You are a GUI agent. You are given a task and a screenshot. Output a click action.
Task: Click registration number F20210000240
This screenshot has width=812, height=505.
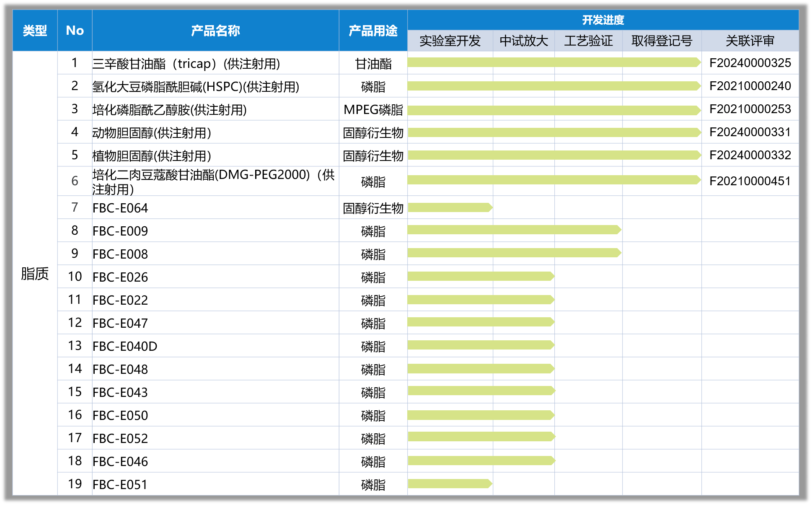pyautogui.click(x=750, y=86)
